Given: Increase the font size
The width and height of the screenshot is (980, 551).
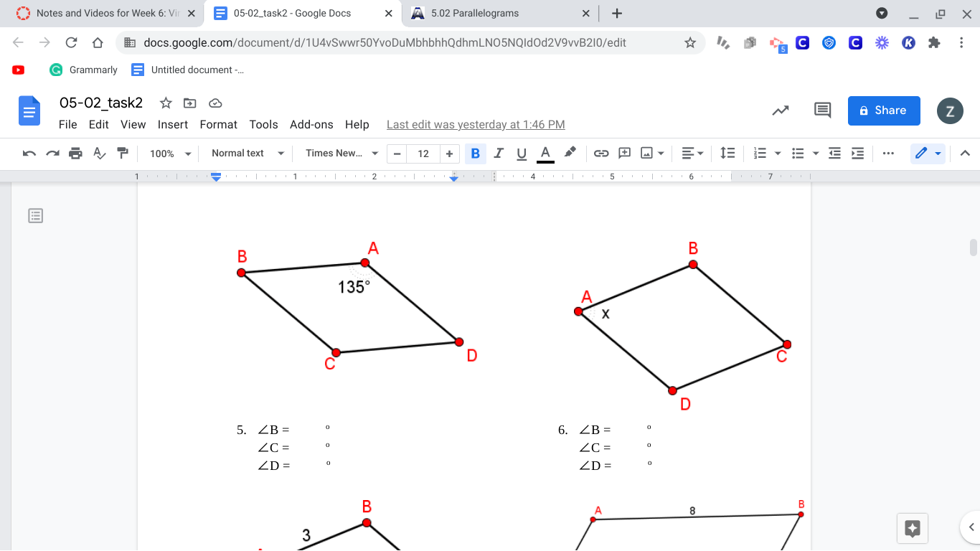Looking at the screenshot, I should 449,154.
